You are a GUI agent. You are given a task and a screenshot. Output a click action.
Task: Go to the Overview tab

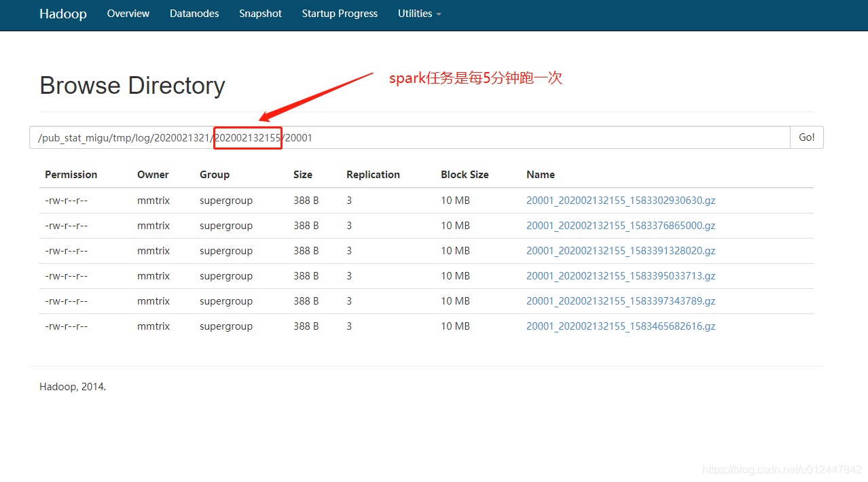click(128, 14)
